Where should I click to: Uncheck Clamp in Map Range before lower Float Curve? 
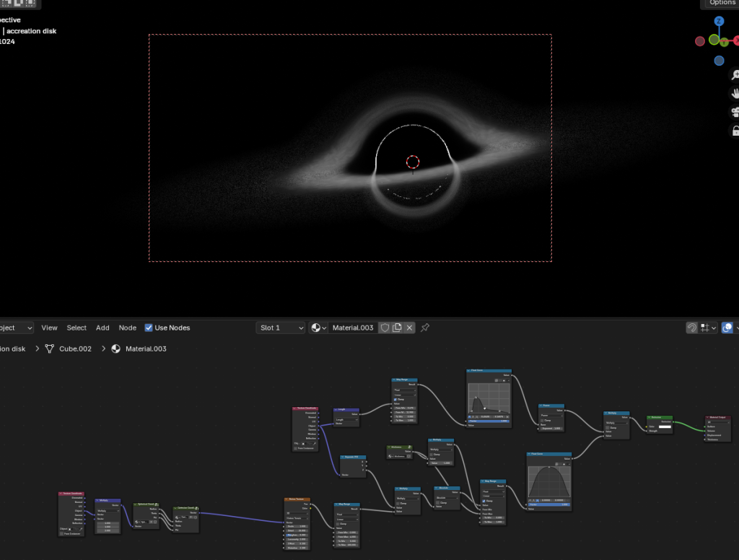pos(484,501)
